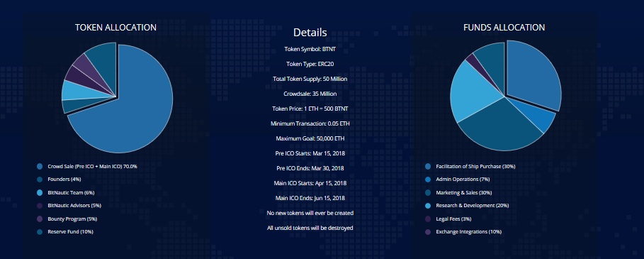Click 'Research & Development (20%)' legend label
The width and height of the screenshot is (644, 259).
pos(473,206)
